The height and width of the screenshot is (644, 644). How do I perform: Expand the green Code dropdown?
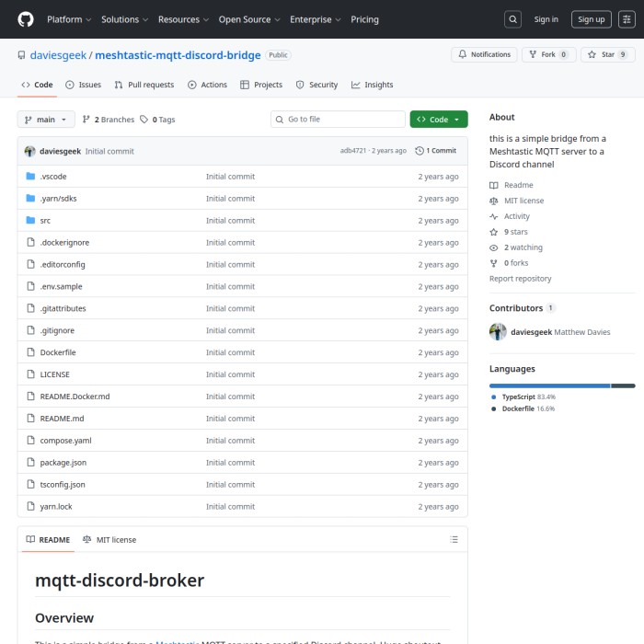(438, 120)
